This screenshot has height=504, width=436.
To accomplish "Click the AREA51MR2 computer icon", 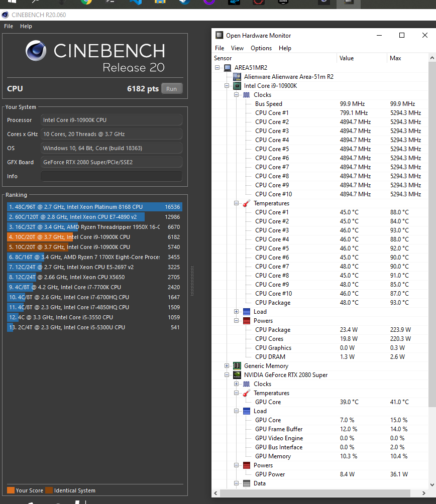I will (x=228, y=67).
